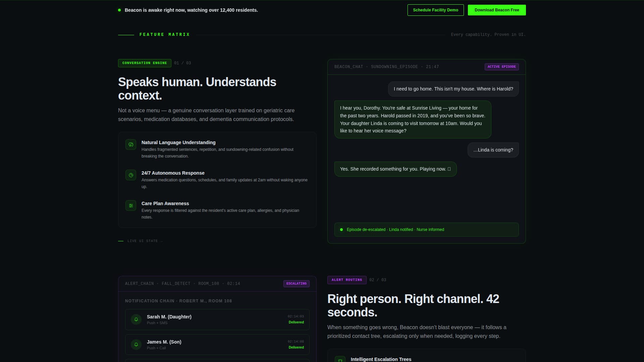Click the '01 / 03' section counter

[182, 63]
